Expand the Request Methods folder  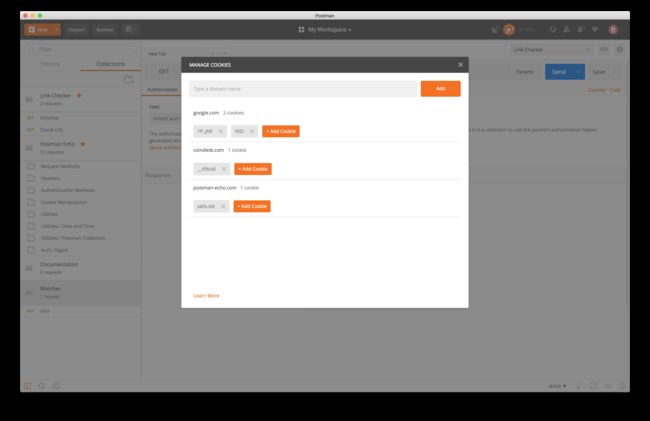tap(81, 166)
